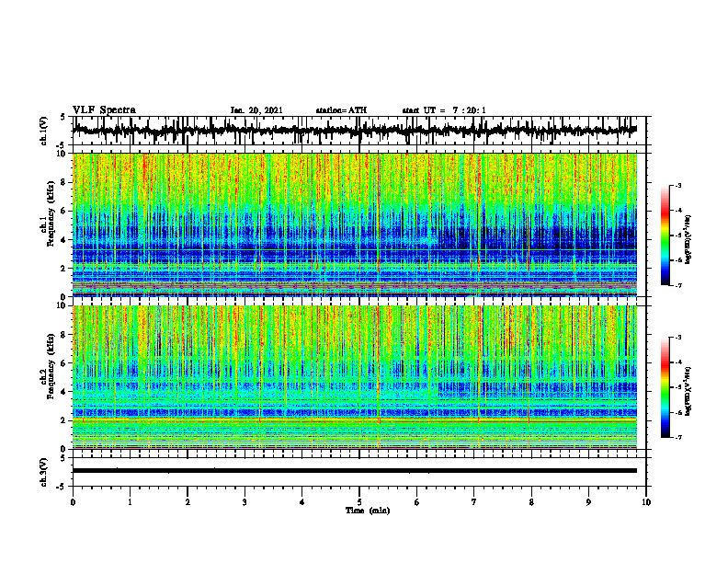The width and height of the screenshot is (728, 563).
Task: Click the ch.1 color bar "log(PSD)(V²/Hz)" label
Action: point(688,240)
